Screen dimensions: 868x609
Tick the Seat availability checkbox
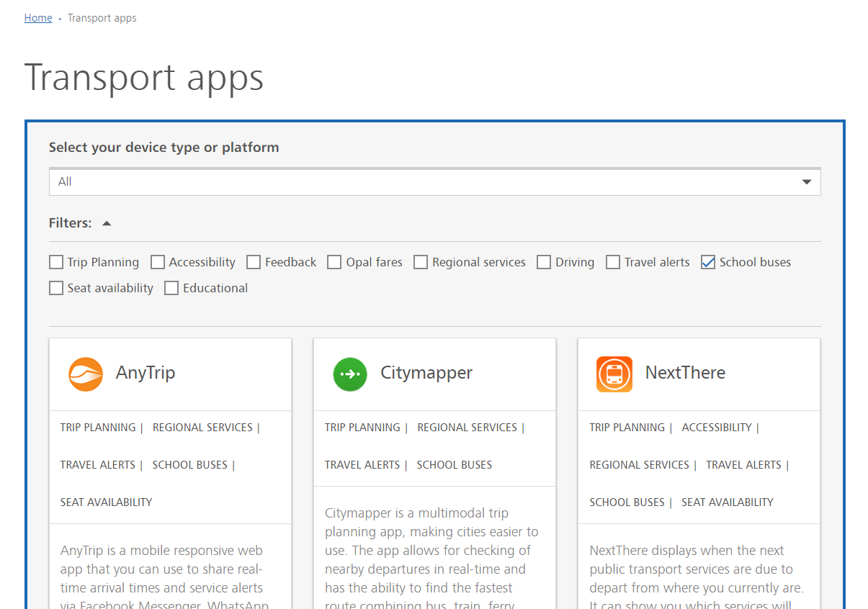click(56, 288)
